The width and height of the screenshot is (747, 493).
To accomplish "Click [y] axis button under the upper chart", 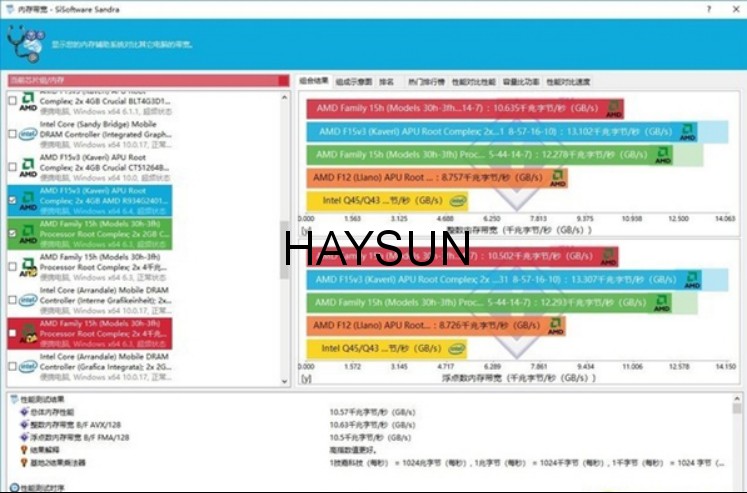I will click(x=306, y=231).
